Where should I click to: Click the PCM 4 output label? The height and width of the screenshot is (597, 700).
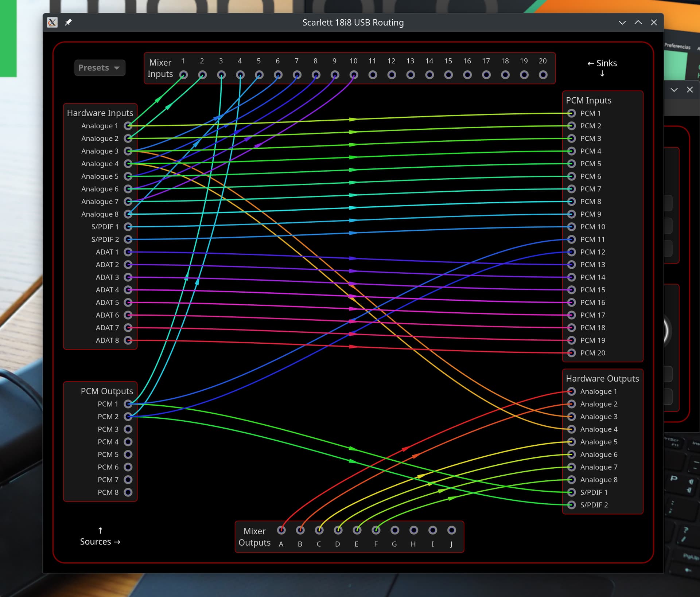(108, 442)
